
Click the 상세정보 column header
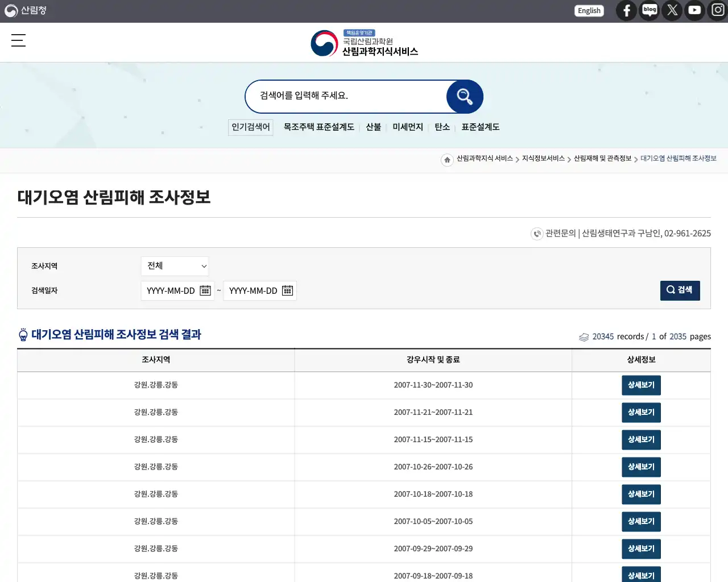click(641, 360)
